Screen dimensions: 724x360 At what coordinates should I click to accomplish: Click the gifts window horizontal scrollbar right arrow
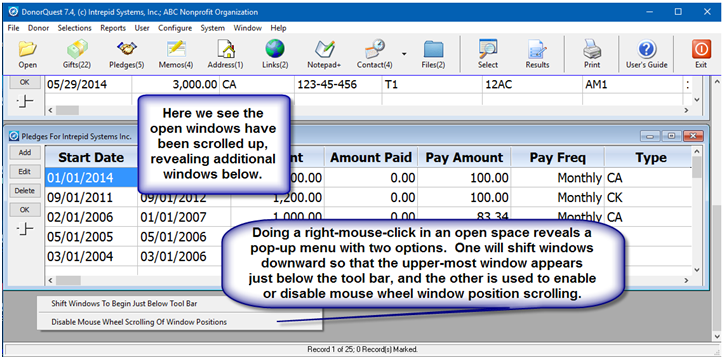coord(686,110)
